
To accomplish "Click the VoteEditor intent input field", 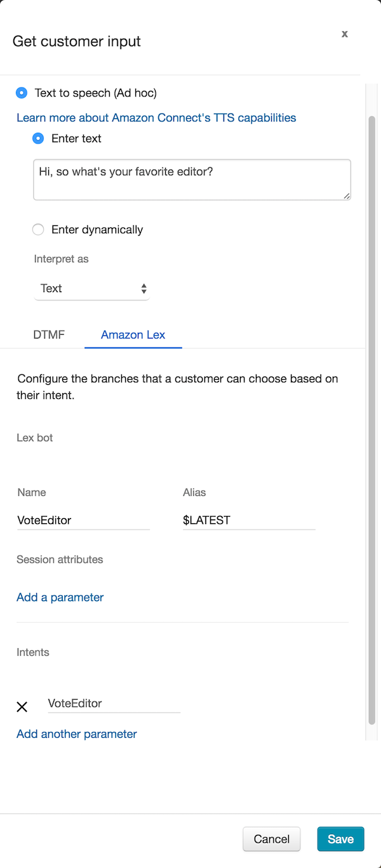I will coord(114,703).
